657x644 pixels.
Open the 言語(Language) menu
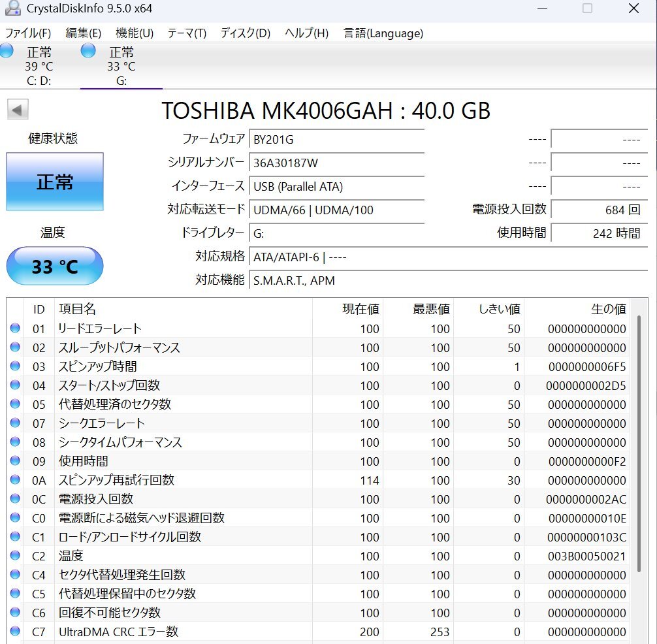coord(383,33)
